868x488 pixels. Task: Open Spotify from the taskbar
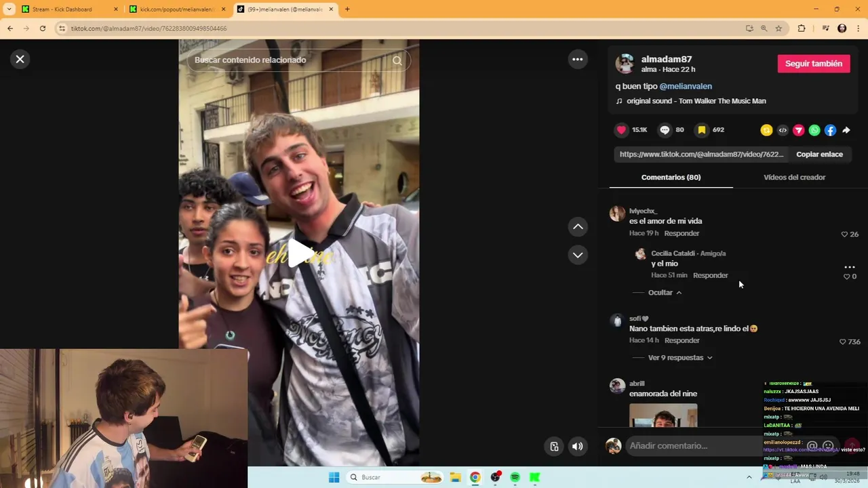(515, 478)
